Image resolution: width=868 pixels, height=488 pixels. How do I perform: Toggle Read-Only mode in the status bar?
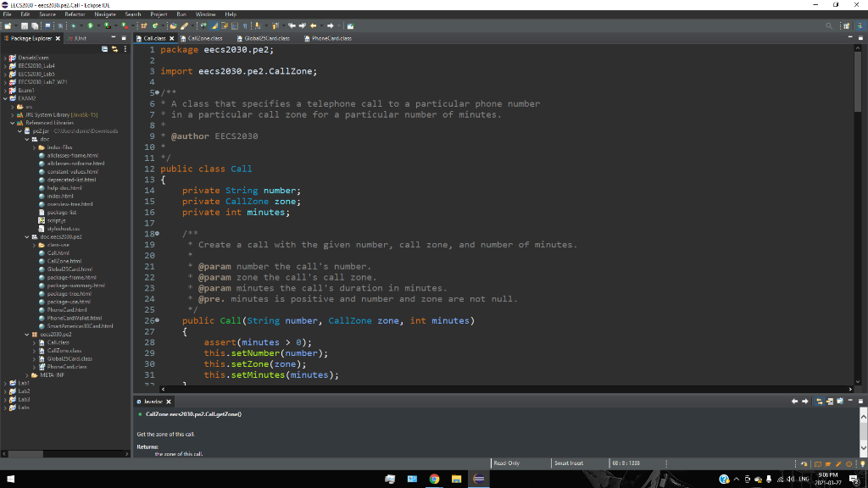509,463
